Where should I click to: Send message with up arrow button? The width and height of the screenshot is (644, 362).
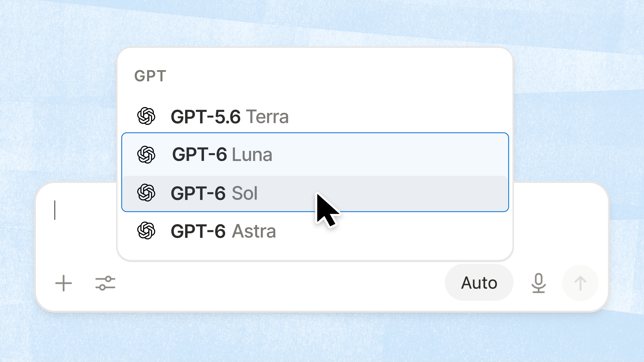tap(580, 283)
